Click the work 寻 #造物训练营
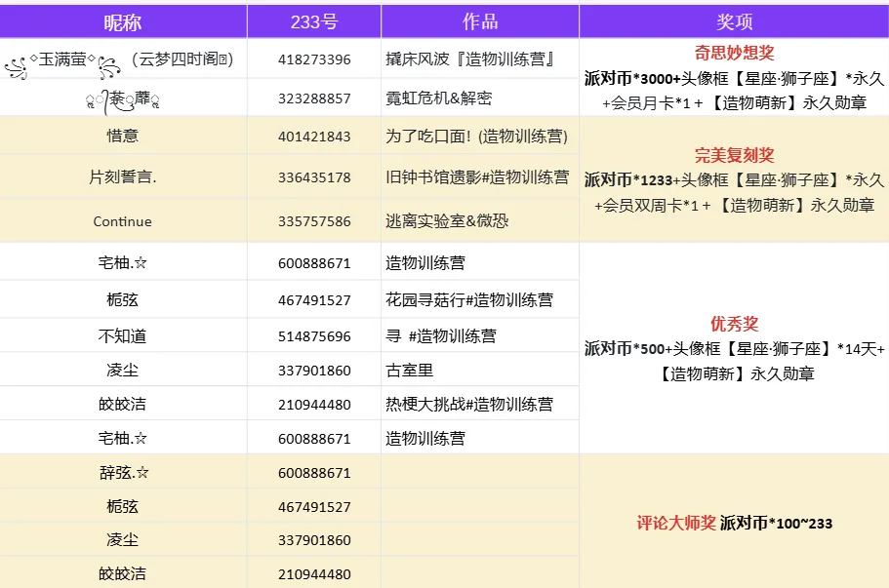 [x=441, y=335]
